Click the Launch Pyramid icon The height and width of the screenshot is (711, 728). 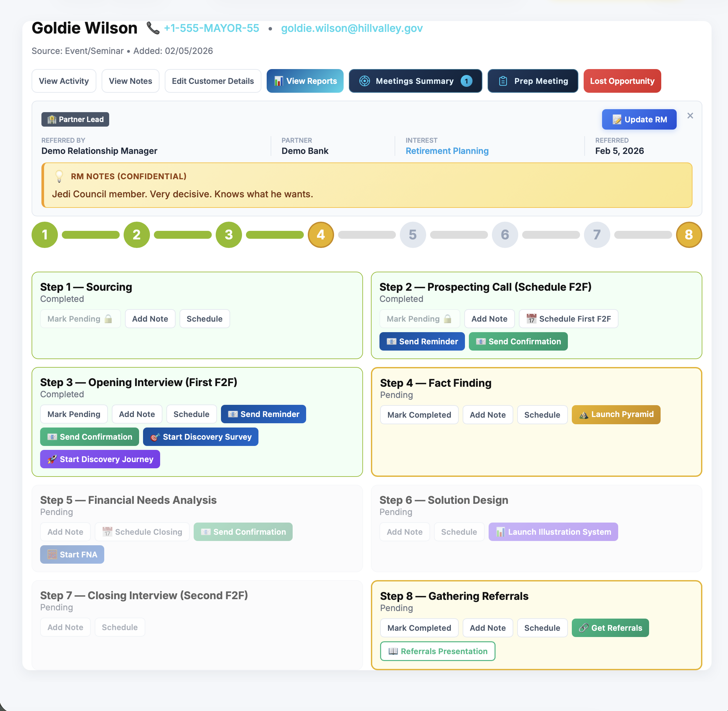point(584,415)
